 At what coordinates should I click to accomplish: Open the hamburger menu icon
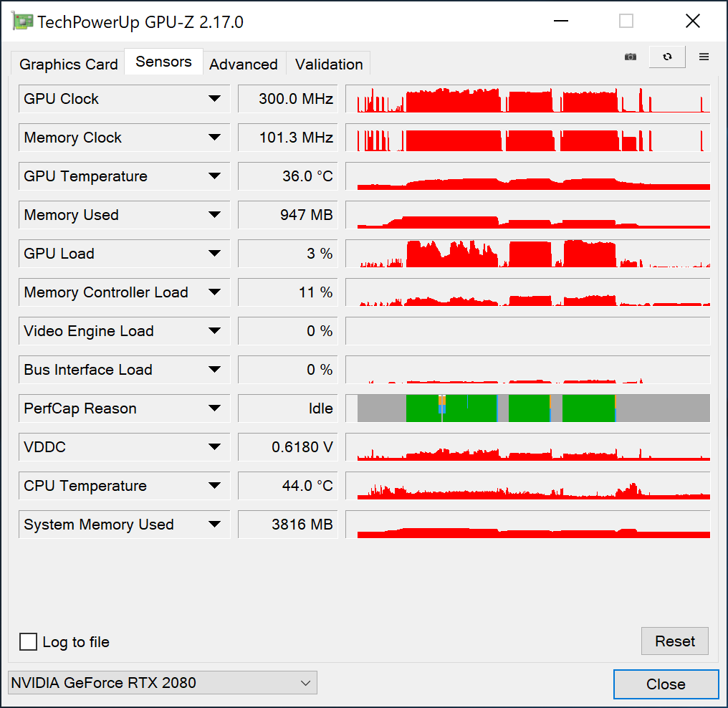pos(704,57)
